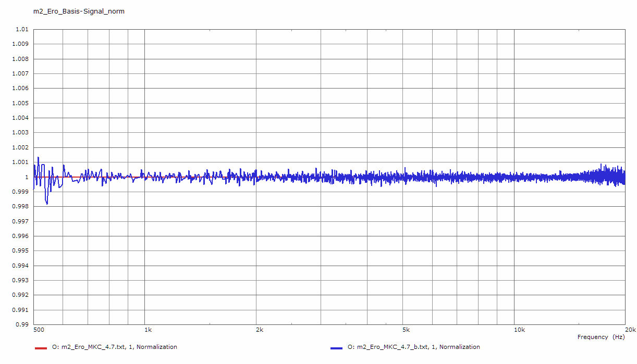Click the blue legend swatch for m2_Ero_MKC_4.7_b.txt
Image resolution: width=637 pixels, height=364 pixels.
tap(336, 348)
